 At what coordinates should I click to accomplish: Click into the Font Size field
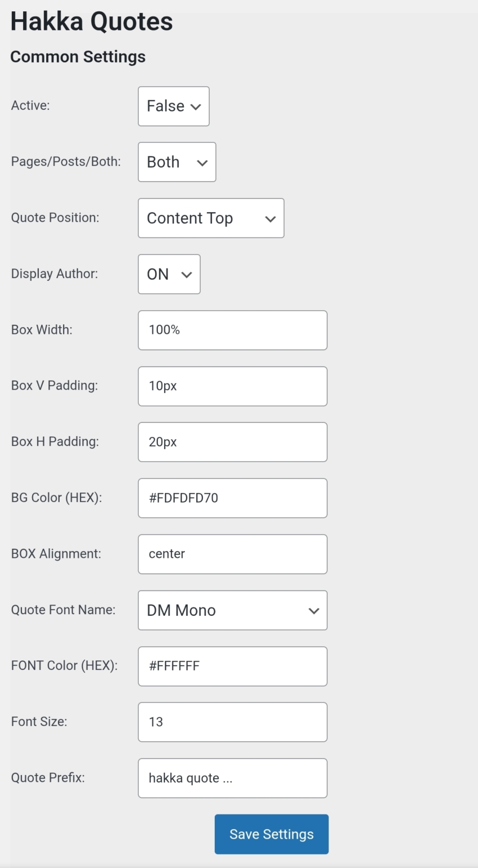pyautogui.click(x=232, y=722)
